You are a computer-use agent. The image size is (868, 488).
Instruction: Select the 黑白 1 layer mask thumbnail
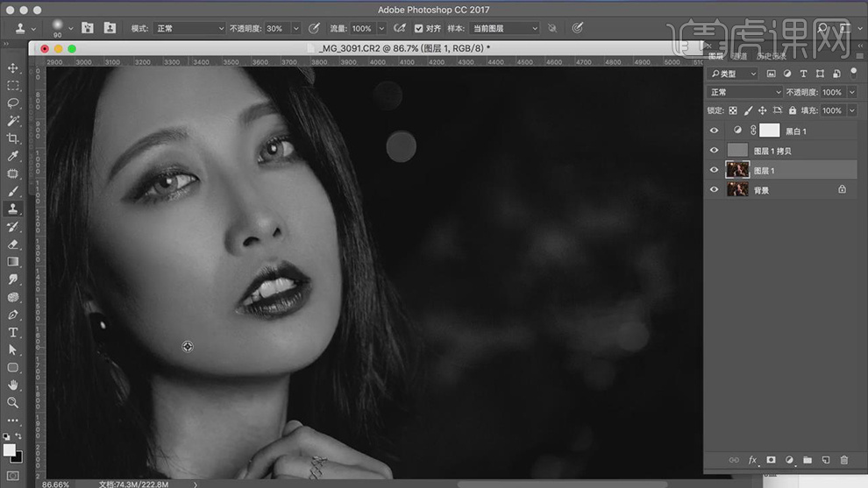point(769,131)
